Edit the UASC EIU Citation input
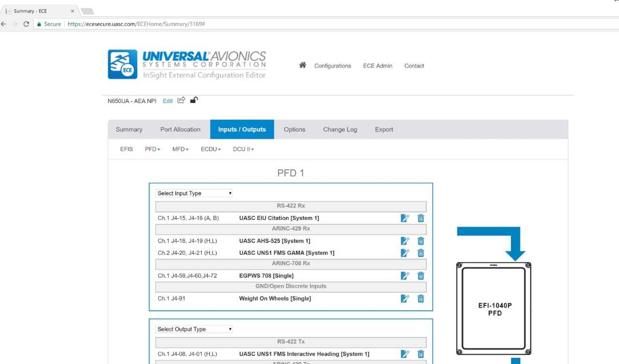The width and height of the screenshot is (619, 364). 405,218
